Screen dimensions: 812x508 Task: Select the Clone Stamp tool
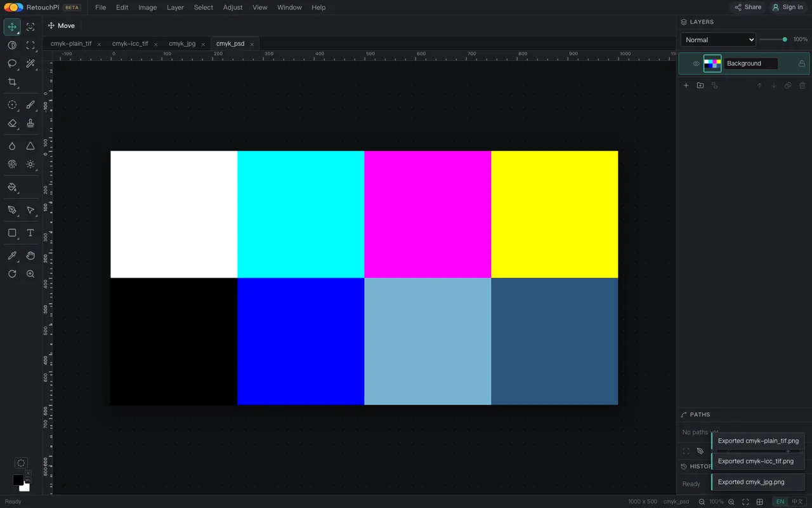coord(30,123)
